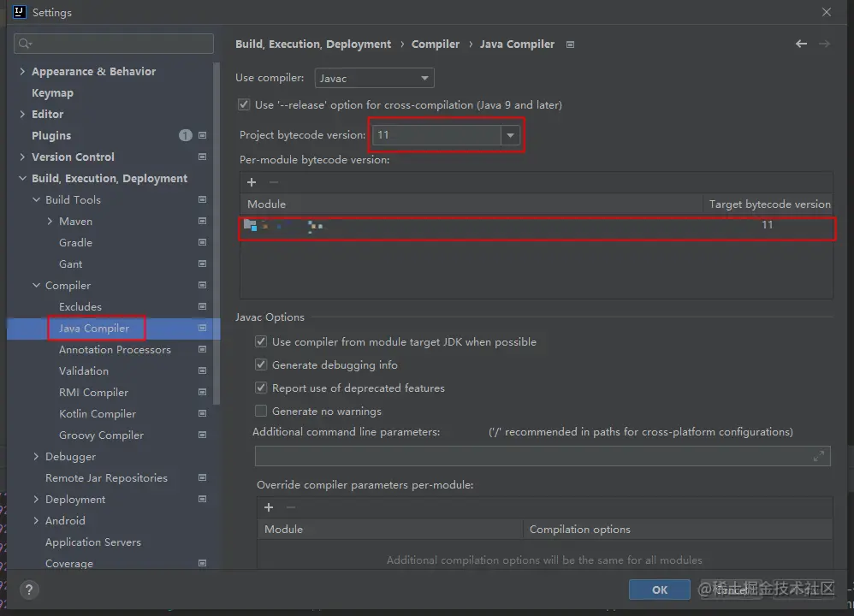Open the Project bytecode version dropdown
The width and height of the screenshot is (854, 616).
510,135
